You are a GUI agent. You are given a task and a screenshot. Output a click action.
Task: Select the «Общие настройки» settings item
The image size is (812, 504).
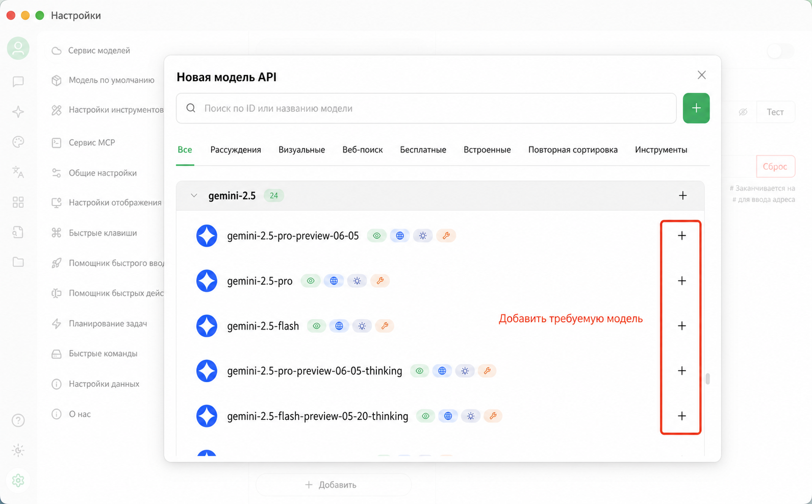click(x=94, y=173)
